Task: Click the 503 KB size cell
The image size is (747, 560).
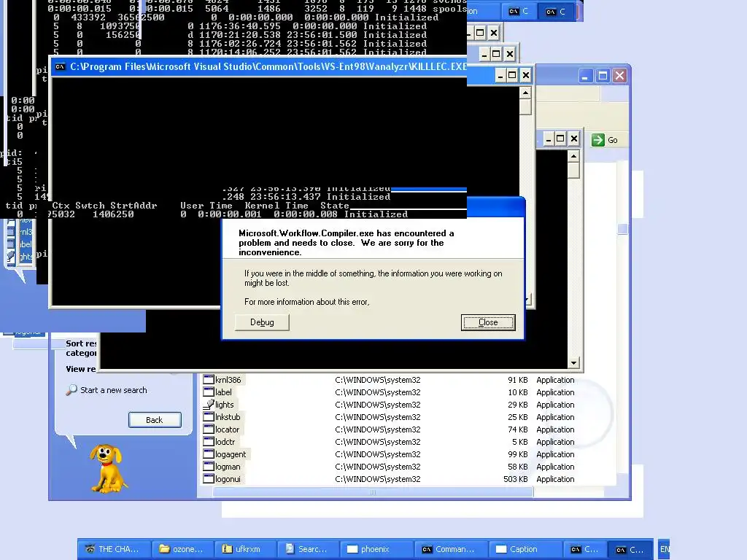Action: tap(516, 479)
